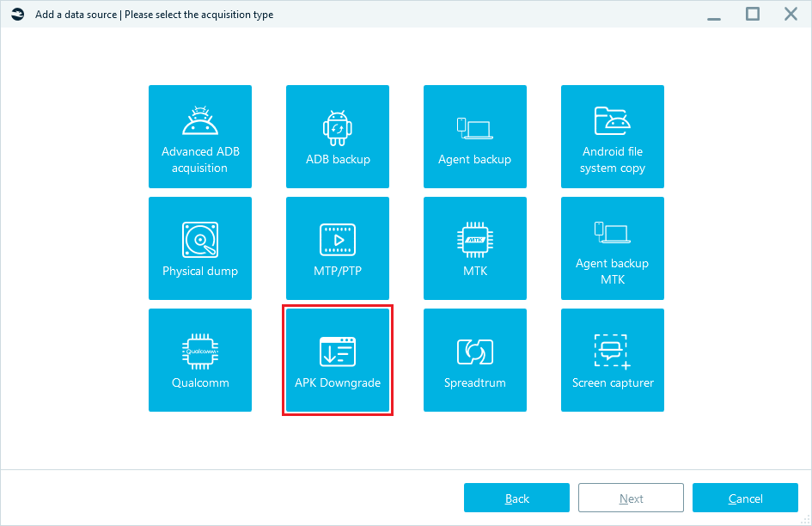Choose the Spreadtrum acquisition tile
812x526 pixels.
[x=475, y=360]
